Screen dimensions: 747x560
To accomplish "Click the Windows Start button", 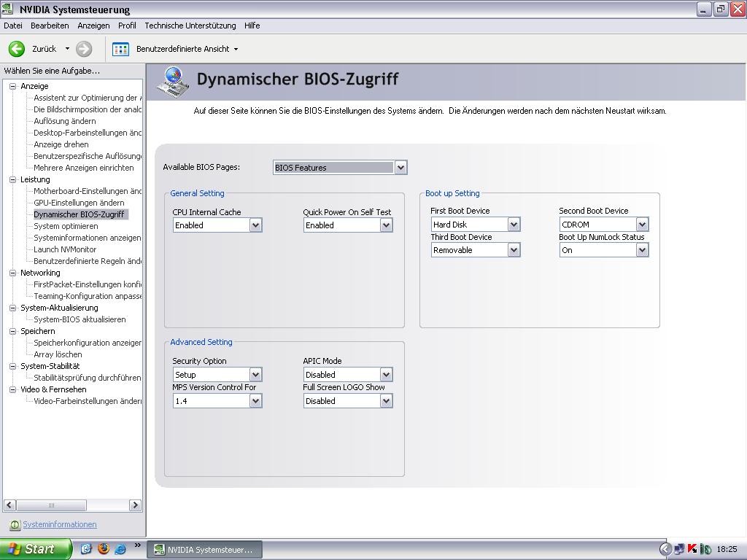I will 36,549.
